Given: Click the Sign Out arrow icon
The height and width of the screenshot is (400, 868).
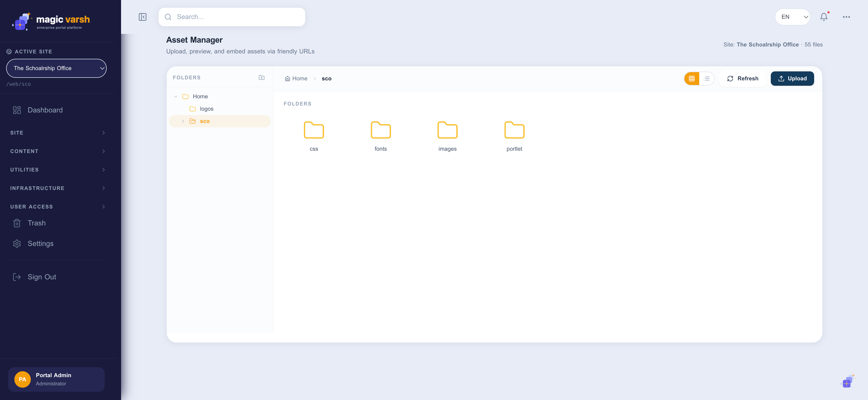Looking at the screenshot, I should 17,277.
